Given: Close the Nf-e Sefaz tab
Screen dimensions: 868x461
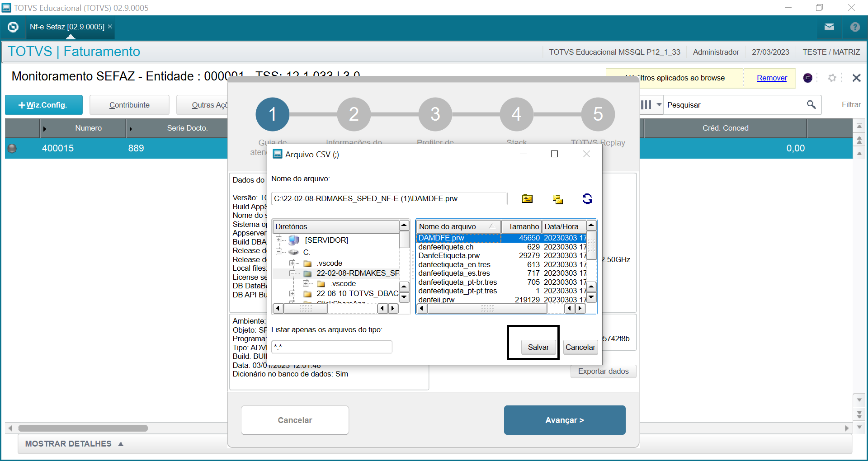Looking at the screenshot, I should pos(110,27).
